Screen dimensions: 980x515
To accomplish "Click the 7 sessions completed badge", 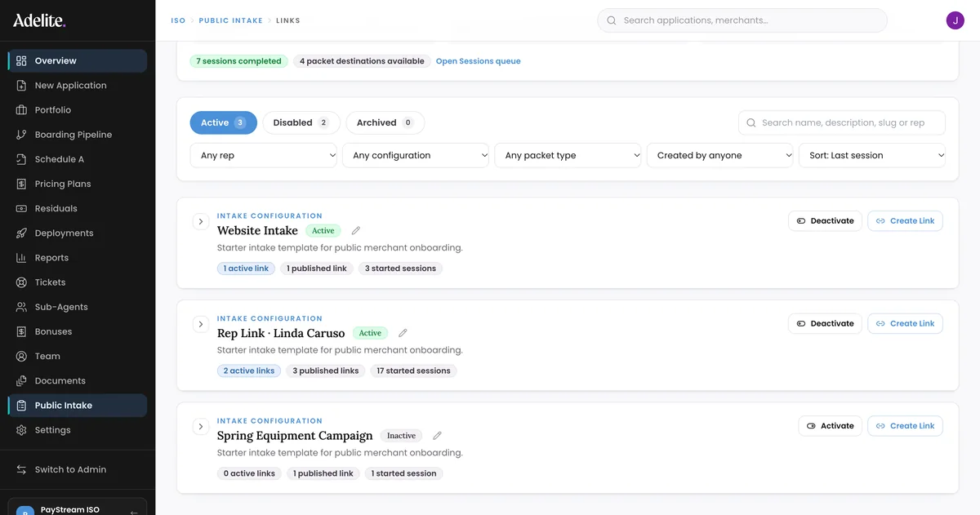I will [238, 61].
